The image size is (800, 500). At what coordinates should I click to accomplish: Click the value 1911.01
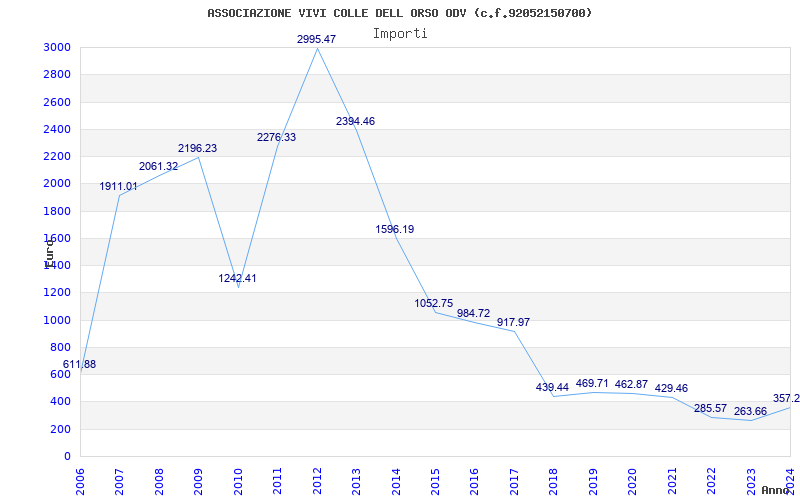point(118,187)
